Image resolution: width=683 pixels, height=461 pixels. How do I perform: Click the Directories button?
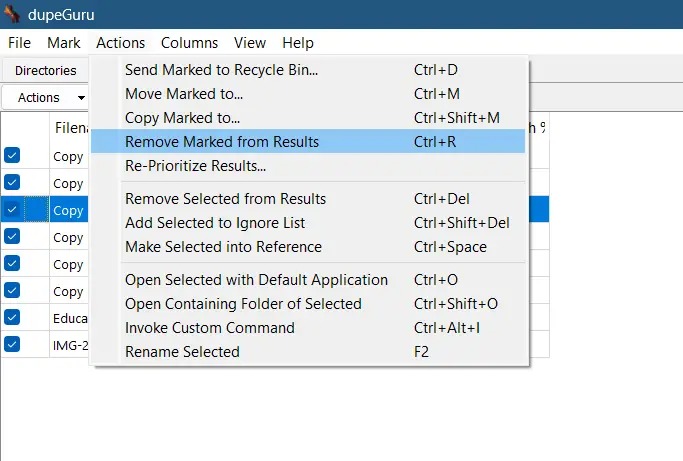[45, 70]
